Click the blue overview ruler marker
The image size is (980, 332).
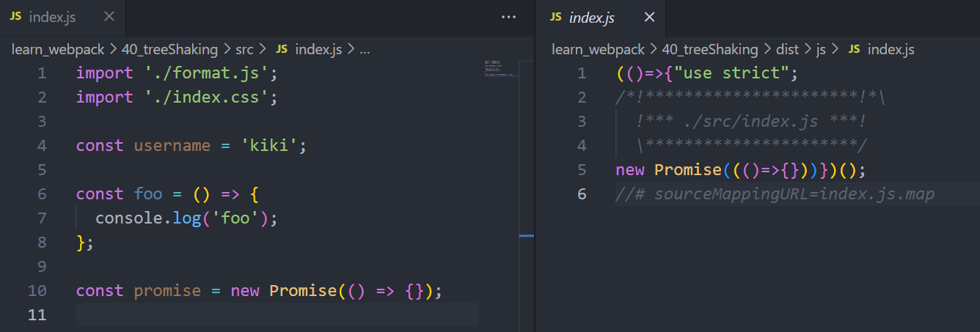[x=526, y=235]
